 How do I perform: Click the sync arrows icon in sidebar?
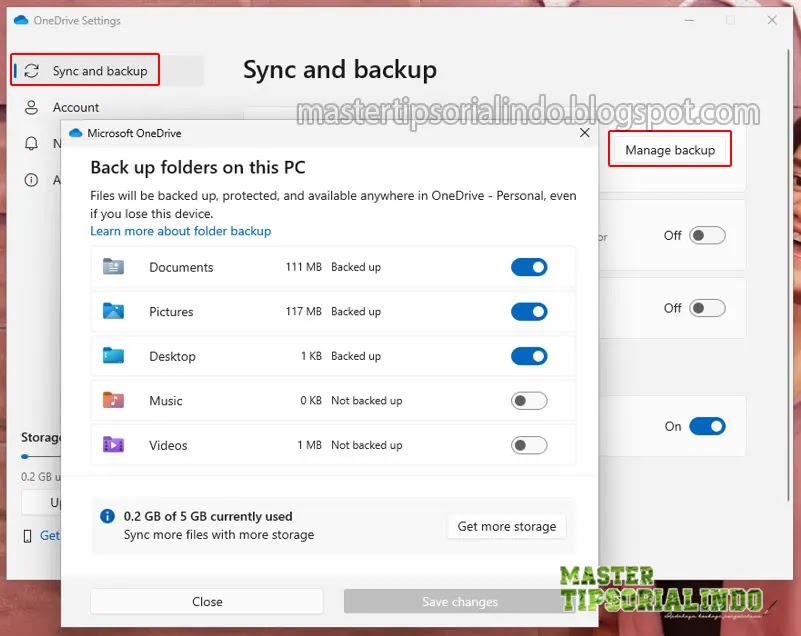[32, 70]
